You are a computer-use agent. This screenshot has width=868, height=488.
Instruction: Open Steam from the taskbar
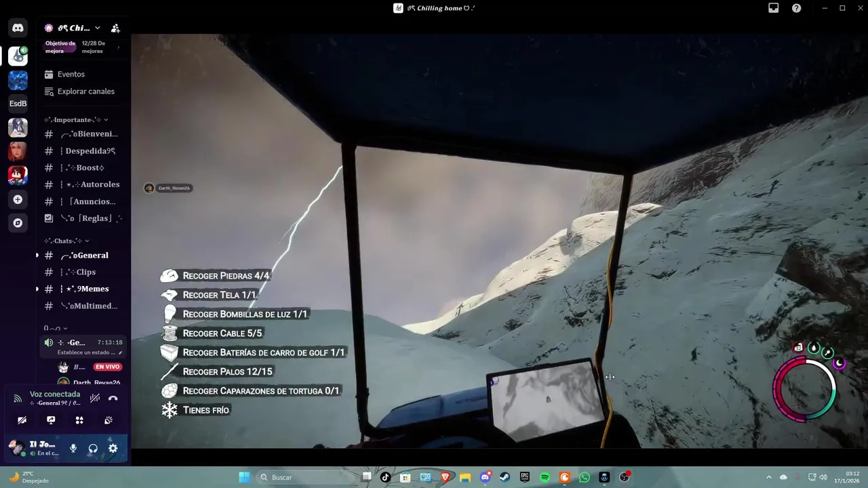point(505,477)
